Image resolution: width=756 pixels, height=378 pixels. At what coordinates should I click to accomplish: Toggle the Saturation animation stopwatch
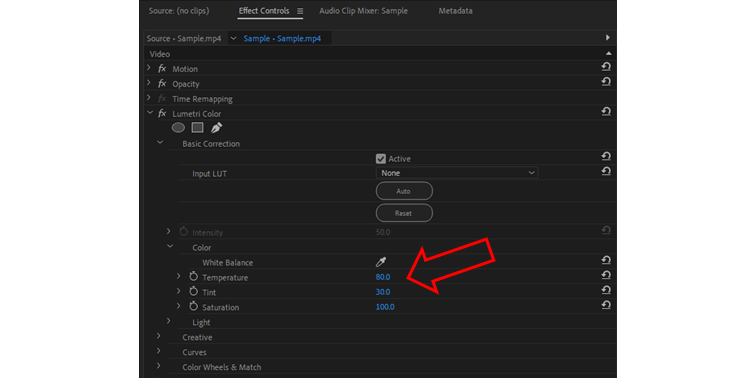194,307
